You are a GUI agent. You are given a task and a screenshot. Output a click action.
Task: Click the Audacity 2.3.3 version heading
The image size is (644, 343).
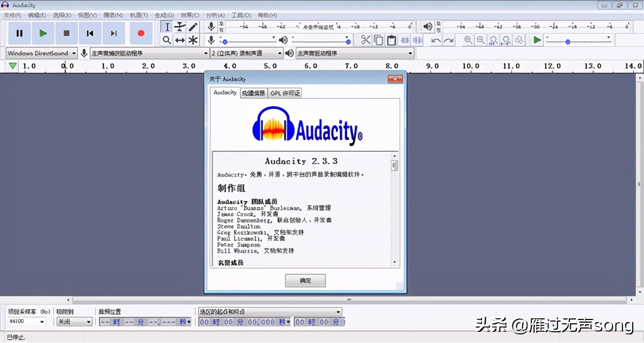pos(302,161)
